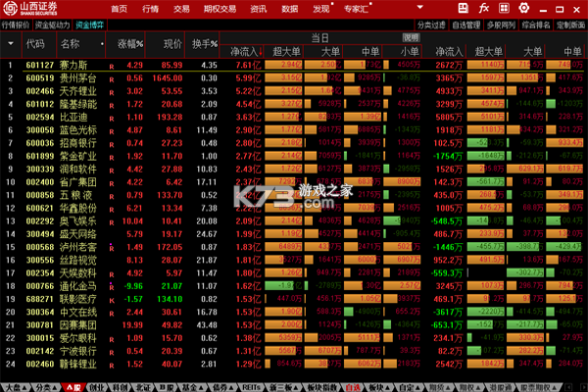Click the 综合排名 button
This screenshot has height=392, width=588.
pyautogui.click(x=535, y=25)
